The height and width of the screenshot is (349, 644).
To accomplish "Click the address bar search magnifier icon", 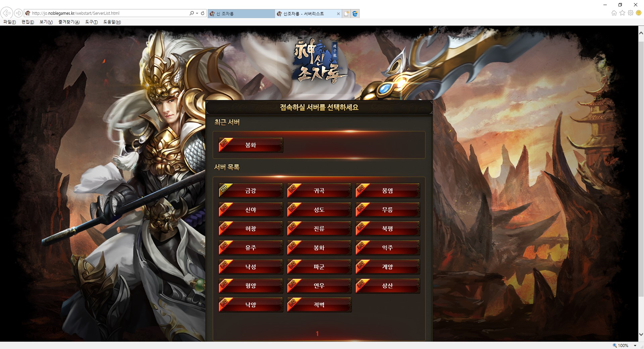I will (192, 13).
